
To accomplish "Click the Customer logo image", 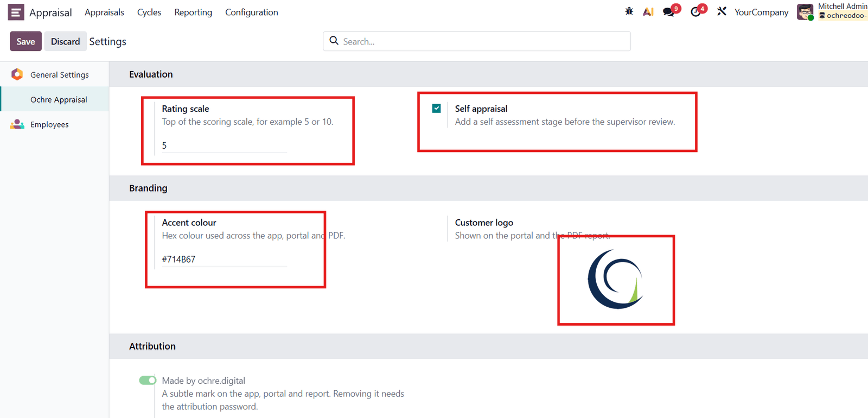I will pyautogui.click(x=616, y=279).
